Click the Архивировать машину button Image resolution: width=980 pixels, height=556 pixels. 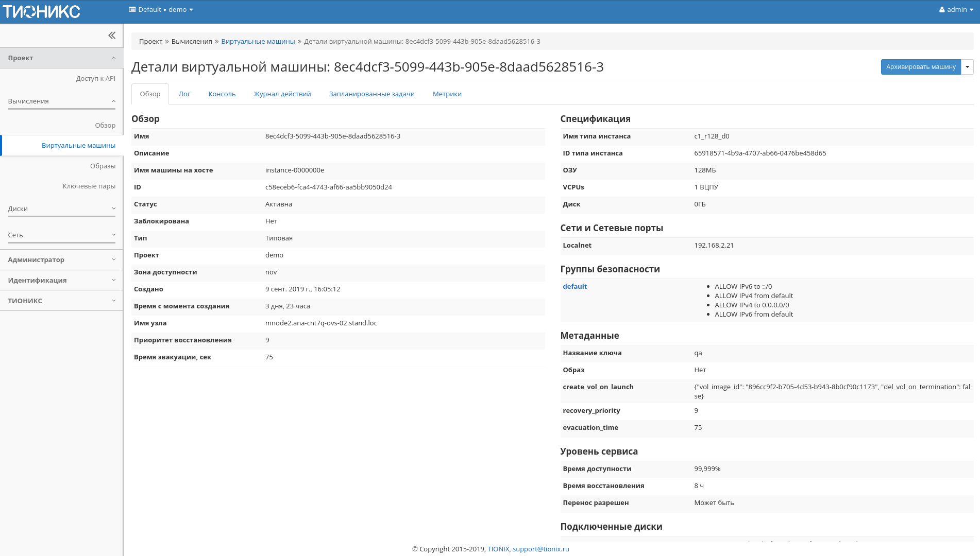(921, 67)
